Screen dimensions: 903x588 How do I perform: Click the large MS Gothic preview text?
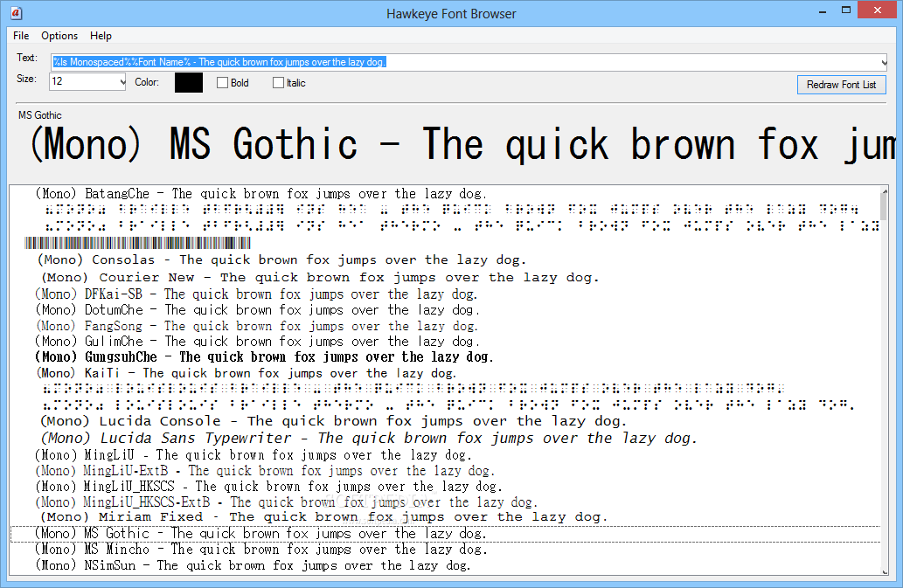463,144
